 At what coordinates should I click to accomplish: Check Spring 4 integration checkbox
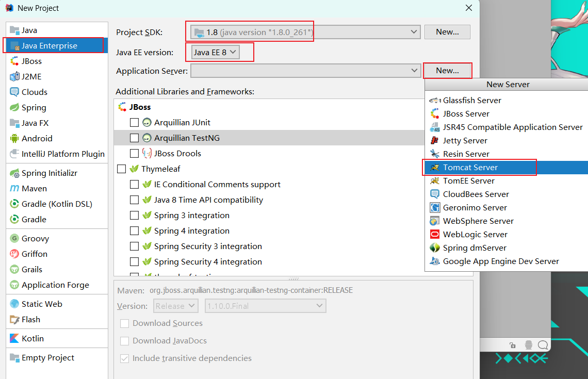click(x=134, y=231)
